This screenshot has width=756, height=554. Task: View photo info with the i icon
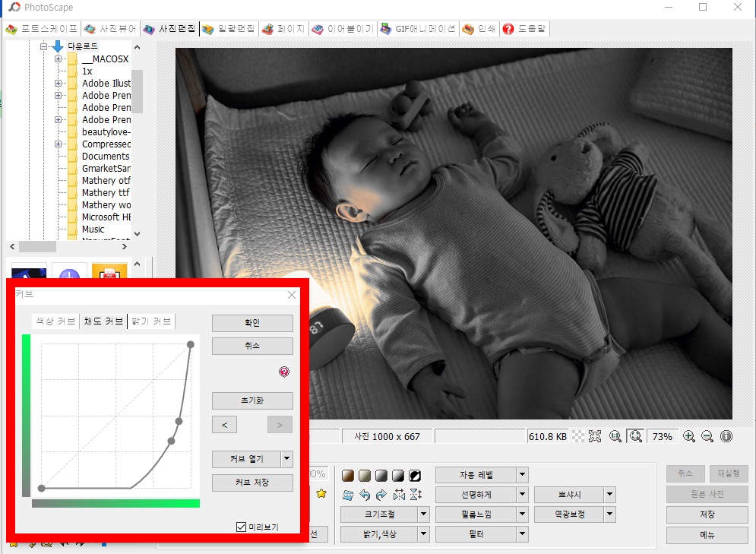[x=727, y=436]
